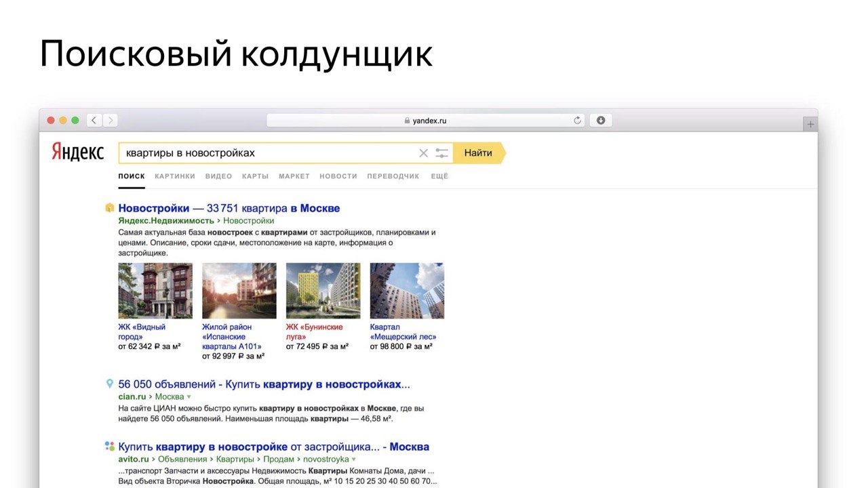Click the avito.ru green URL
Screen dimensions: 868x488
[x=134, y=459]
